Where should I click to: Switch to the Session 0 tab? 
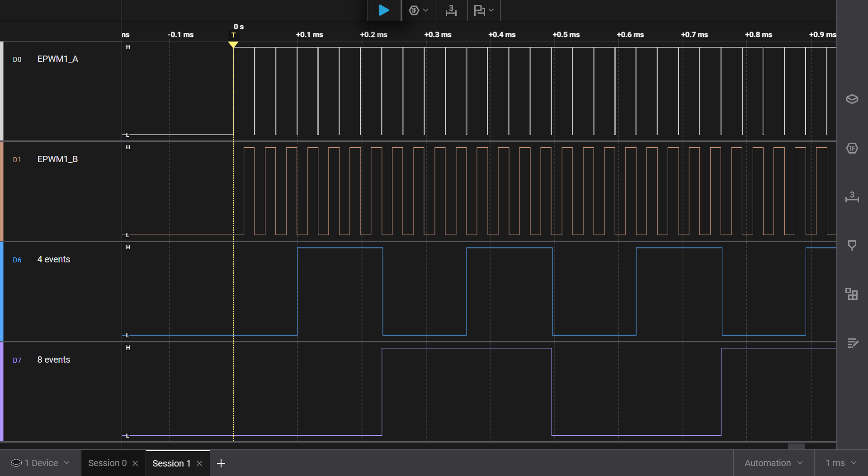click(x=107, y=463)
